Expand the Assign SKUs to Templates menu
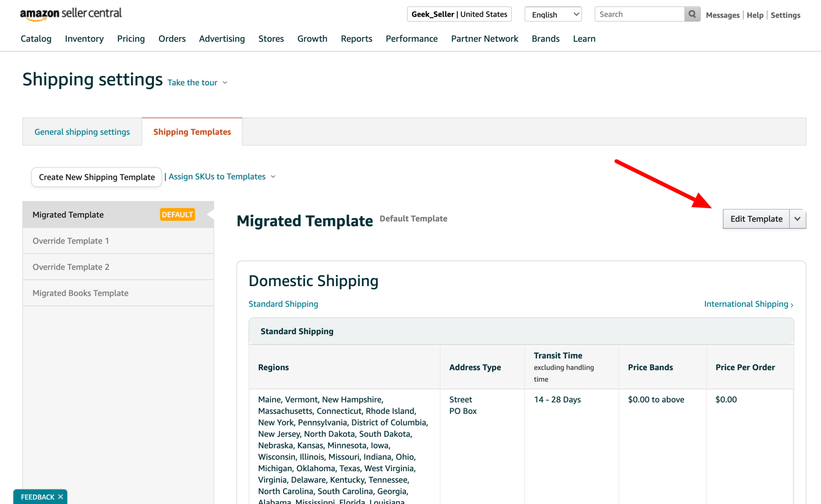821x504 pixels. click(220, 176)
